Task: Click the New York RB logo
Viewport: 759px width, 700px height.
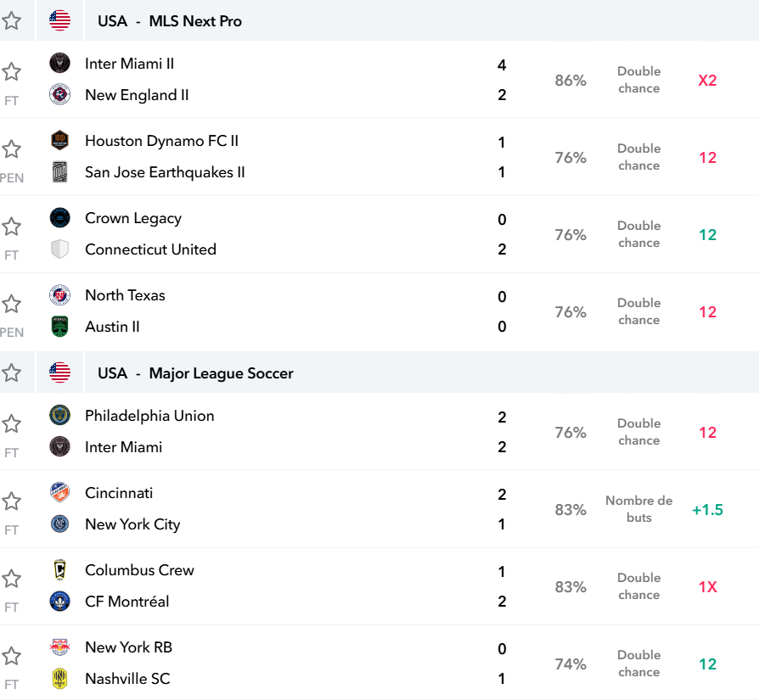Action: pyautogui.click(x=60, y=647)
